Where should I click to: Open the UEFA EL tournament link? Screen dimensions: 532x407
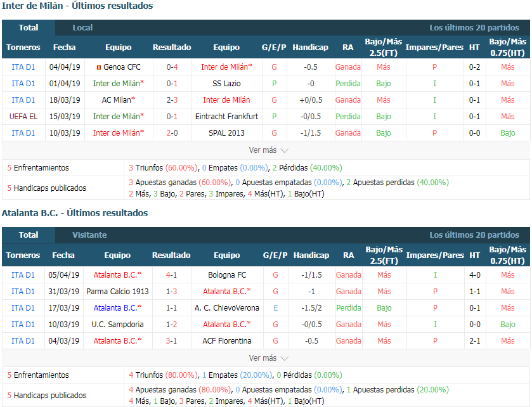[x=23, y=117]
